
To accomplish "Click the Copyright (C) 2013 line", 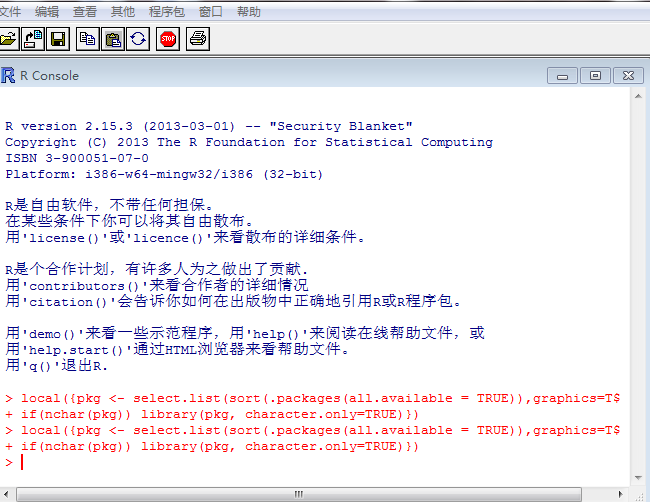I will pyautogui.click(x=249, y=142).
